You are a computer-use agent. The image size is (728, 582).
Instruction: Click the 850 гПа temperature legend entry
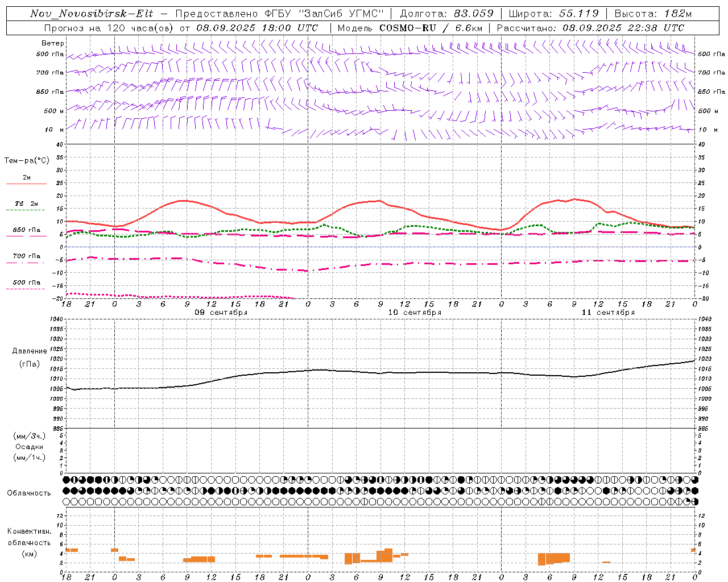pos(27,230)
